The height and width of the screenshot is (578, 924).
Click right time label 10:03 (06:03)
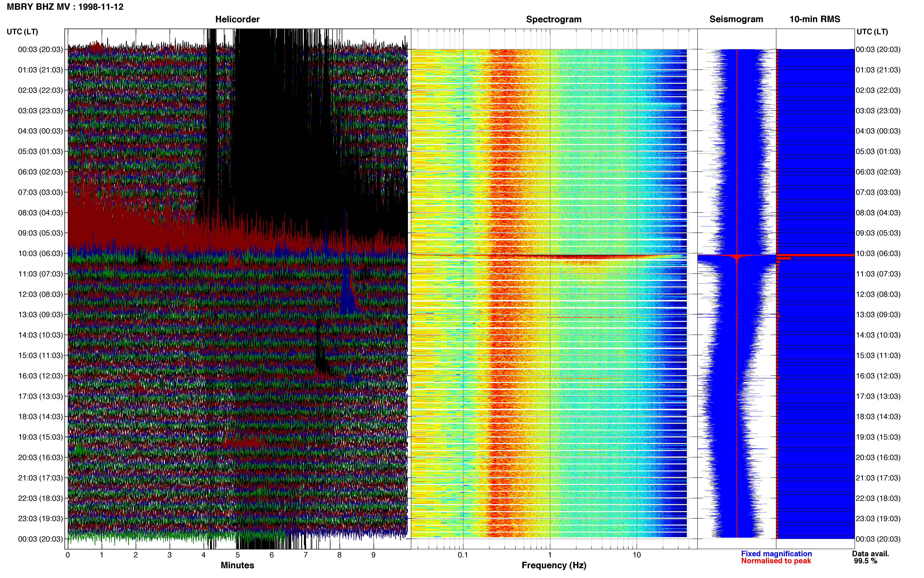coord(878,253)
